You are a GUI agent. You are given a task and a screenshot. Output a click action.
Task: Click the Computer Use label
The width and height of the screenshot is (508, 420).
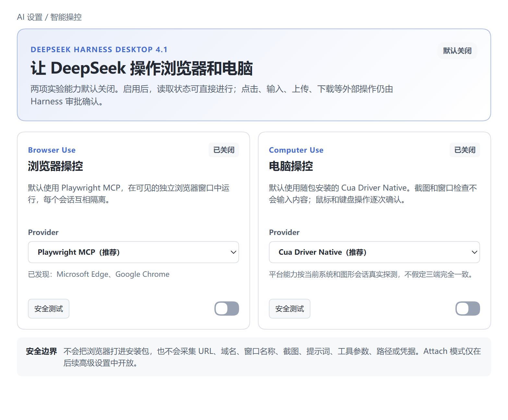click(x=296, y=150)
